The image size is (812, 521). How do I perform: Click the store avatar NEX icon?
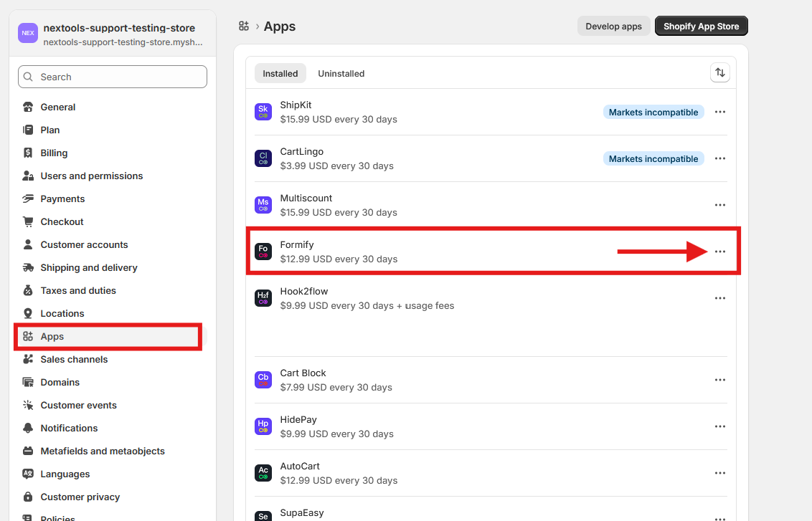tap(28, 33)
